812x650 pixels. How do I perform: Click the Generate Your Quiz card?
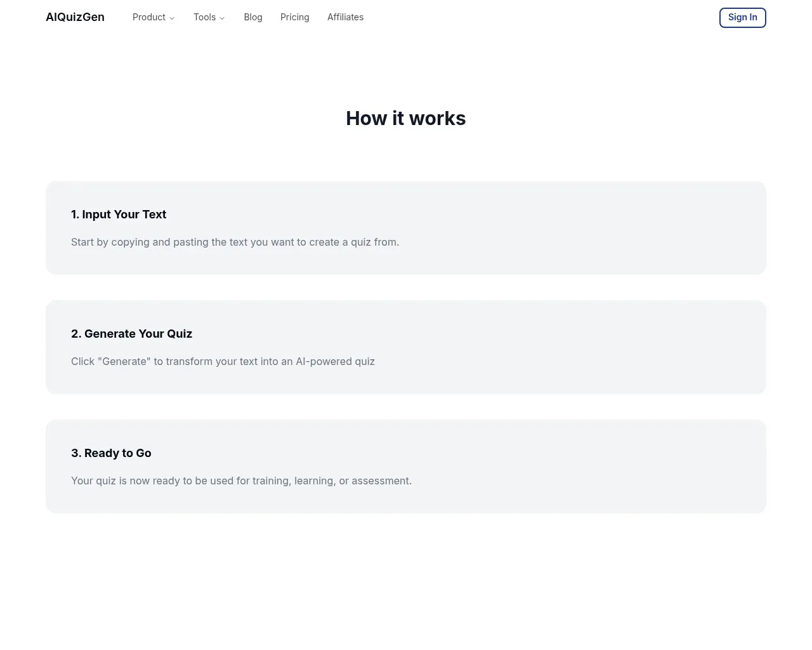pyautogui.click(x=406, y=347)
